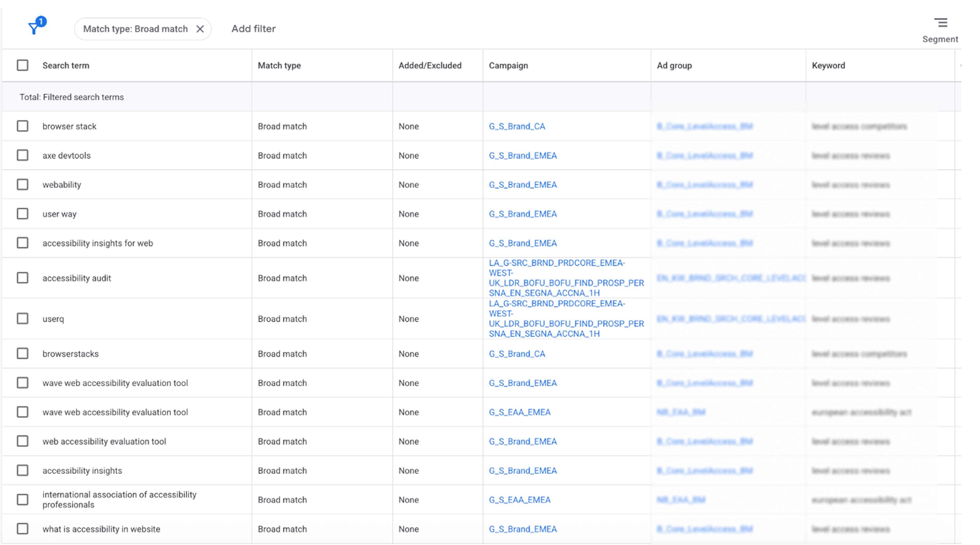Open G_S_Brand_EMEA link in axe devtools row
Image resolution: width=980 pixels, height=545 pixels.
pos(523,156)
